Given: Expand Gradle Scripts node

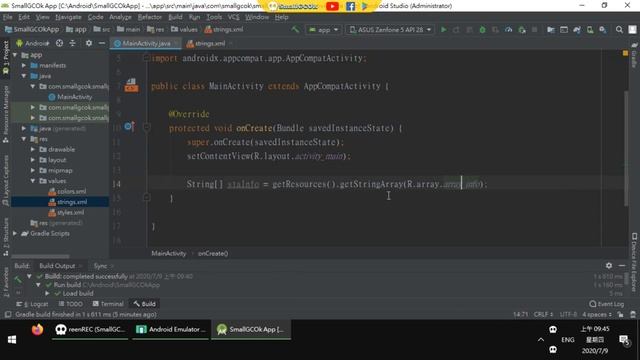Looking at the screenshot, I should point(16,233).
